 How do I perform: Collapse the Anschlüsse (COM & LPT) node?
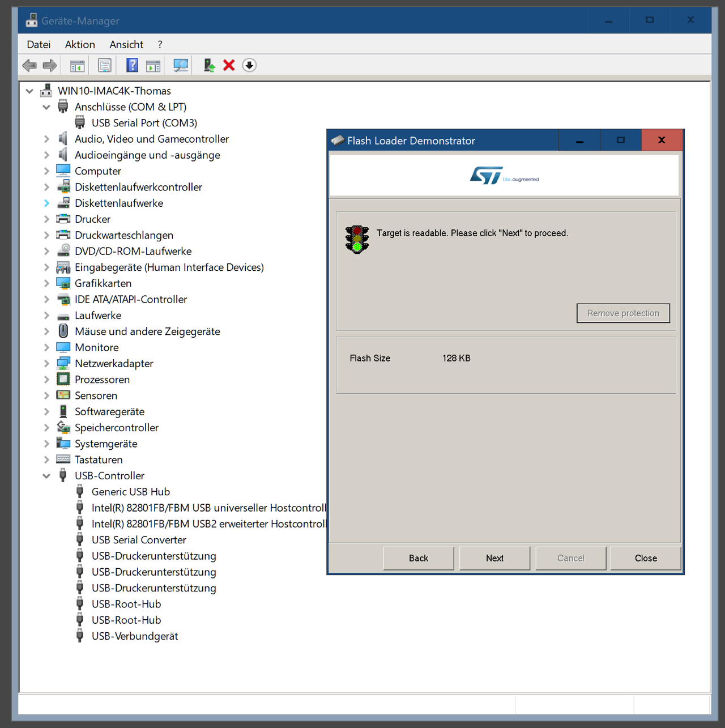(x=46, y=107)
